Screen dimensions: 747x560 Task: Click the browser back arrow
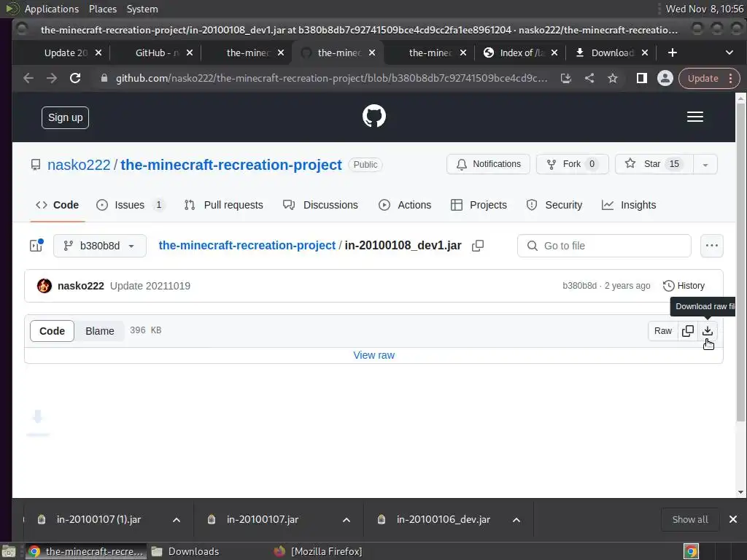click(x=28, y=78)
